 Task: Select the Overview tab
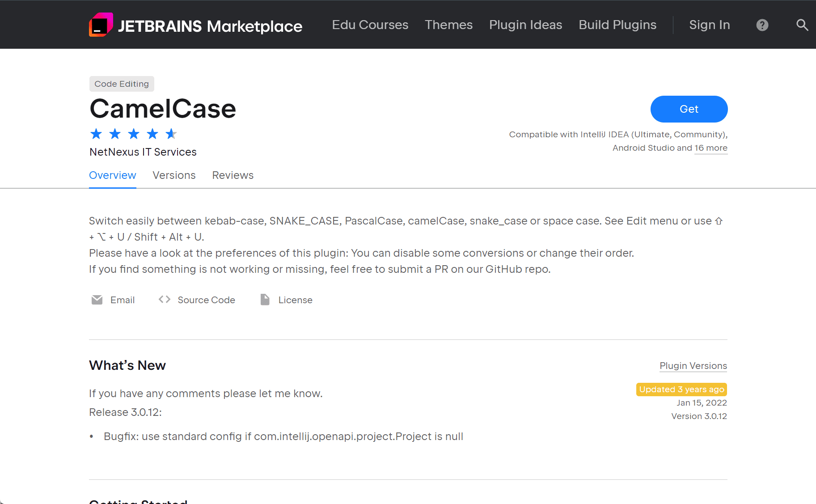pyautogui.click(x=112, y=175)
